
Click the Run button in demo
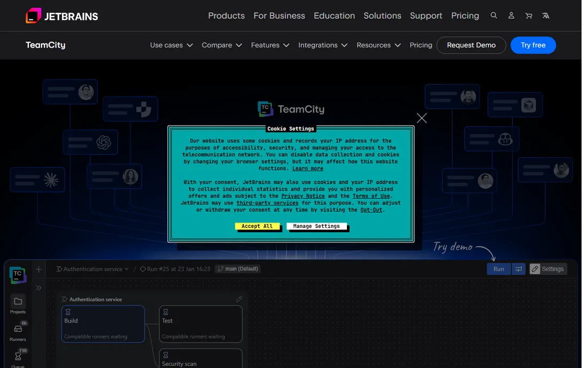click(x=499, y=269)
